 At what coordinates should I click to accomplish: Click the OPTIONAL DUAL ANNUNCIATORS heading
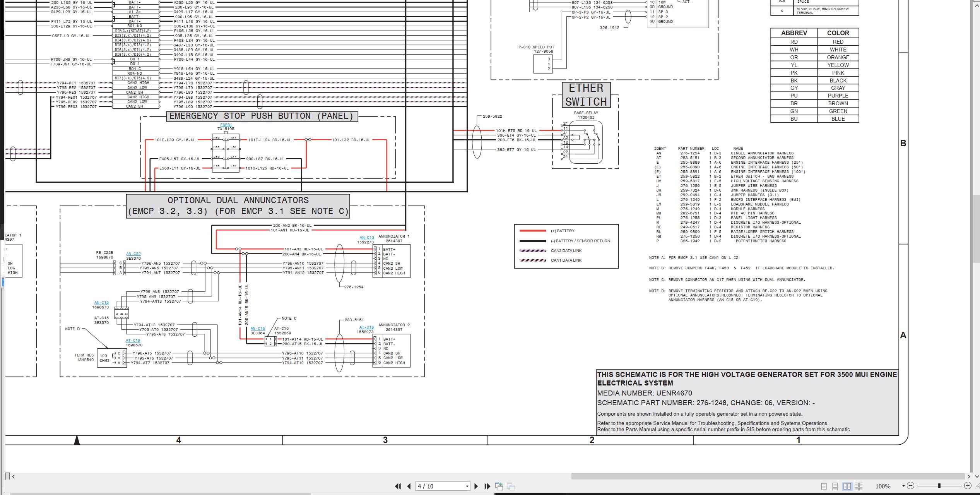point(238,206)
